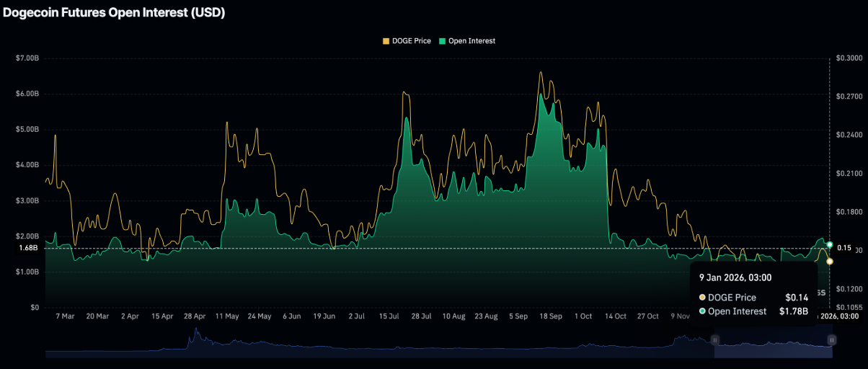Click the 18 Sep x-axis date label
The height and width of the screenshot is (369, 868).
(550, 316)
